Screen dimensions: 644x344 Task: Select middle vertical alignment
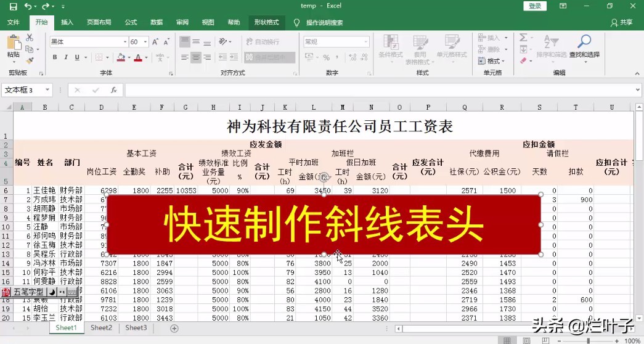pos(196,41)
